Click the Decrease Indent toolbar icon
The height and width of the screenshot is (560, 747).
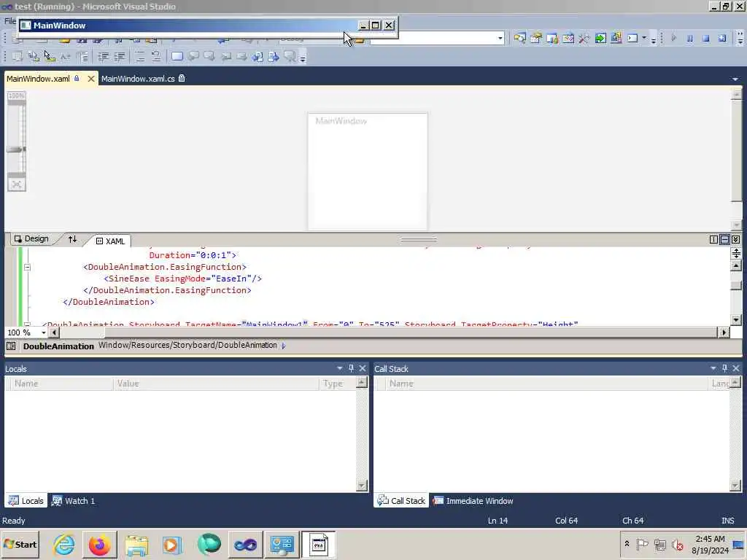pyautogui.click(x=104, y=57)
